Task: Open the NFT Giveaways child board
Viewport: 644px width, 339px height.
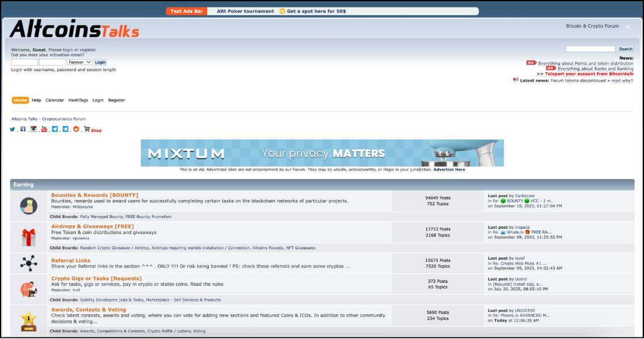Action: pos(301,248)
